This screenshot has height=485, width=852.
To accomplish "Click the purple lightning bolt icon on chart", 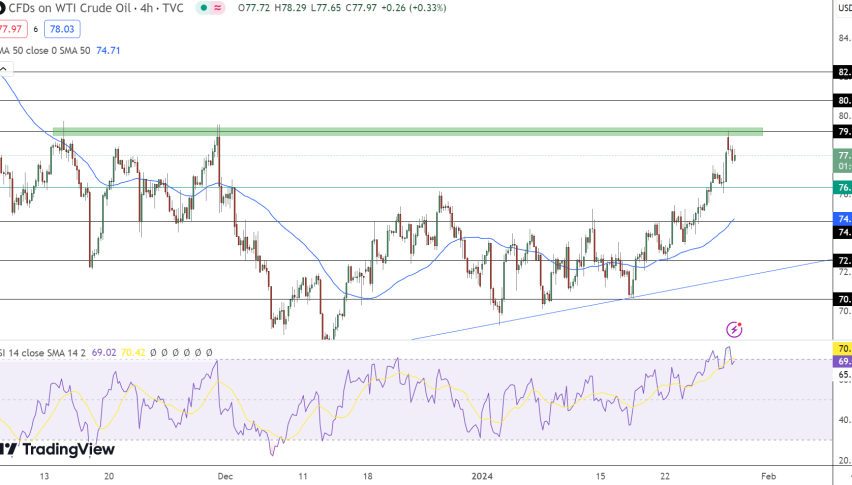I will [734, 329].
